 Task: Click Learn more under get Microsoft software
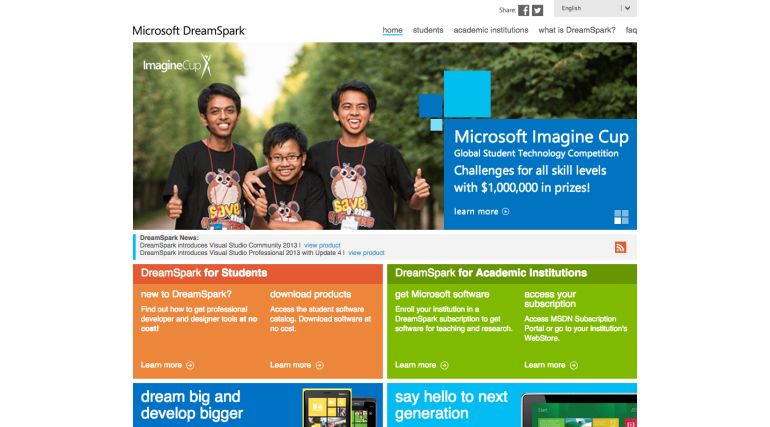421,365
